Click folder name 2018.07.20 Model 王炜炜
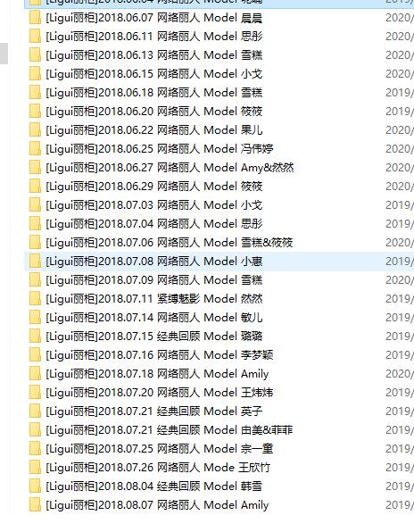414x532 pixels. click(160, 393)
